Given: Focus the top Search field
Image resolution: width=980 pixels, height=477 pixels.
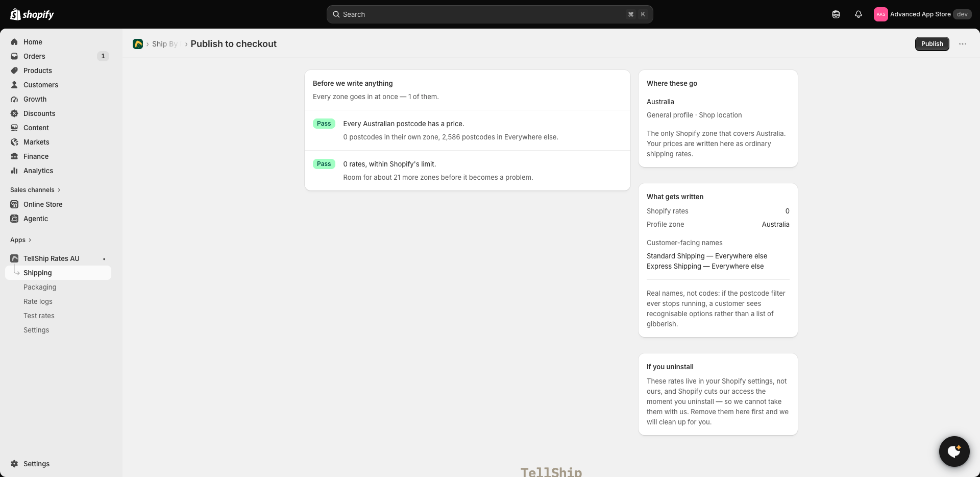Looking at the screenshot, I should pos(490,14).
